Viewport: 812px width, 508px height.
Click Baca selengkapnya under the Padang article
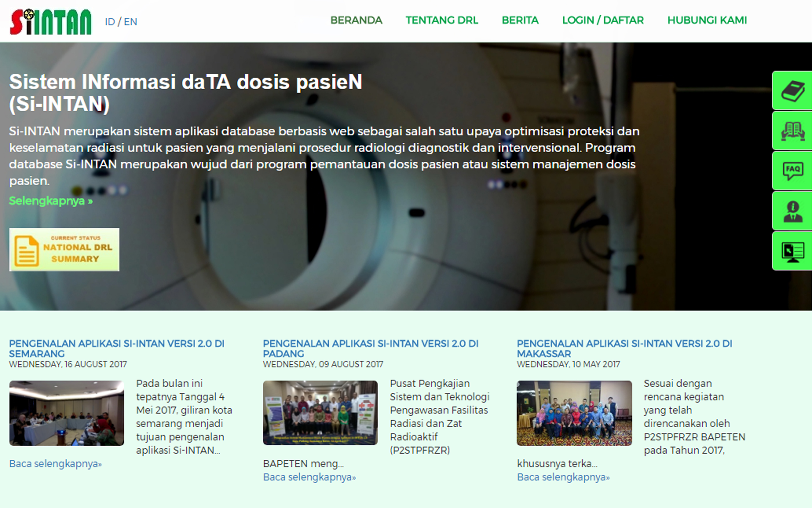[309, 477]
